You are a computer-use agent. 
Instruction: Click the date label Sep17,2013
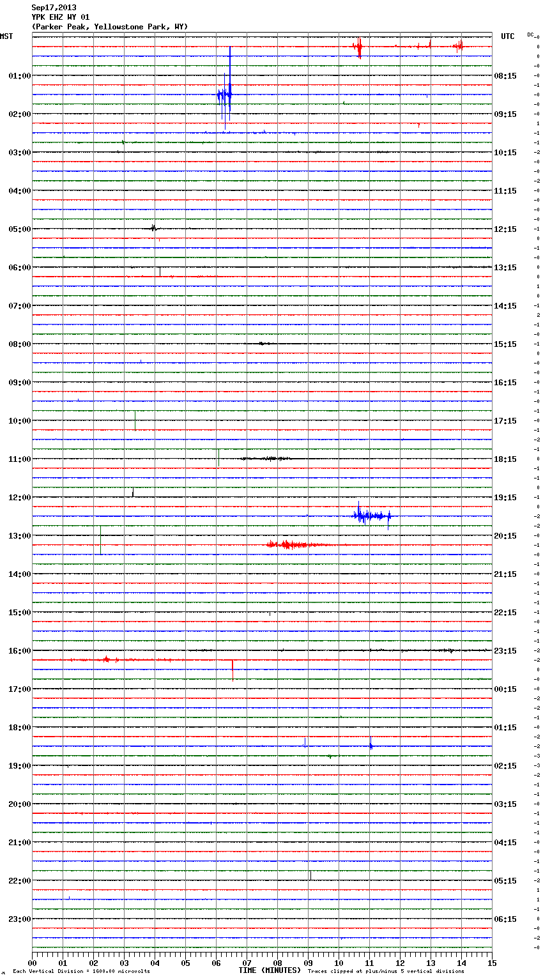54,8
